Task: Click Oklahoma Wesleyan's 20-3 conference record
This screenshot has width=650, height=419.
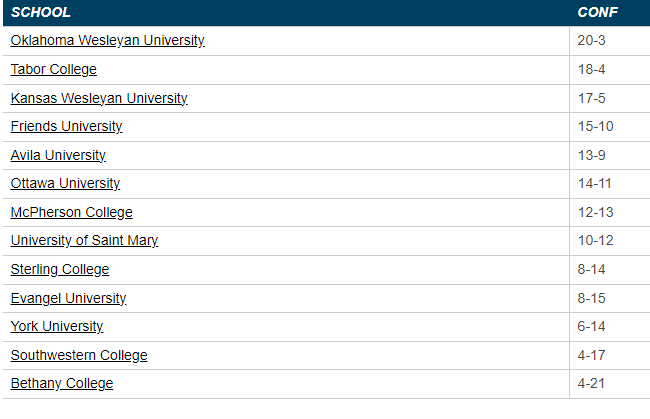Action: tap(593, 41)
